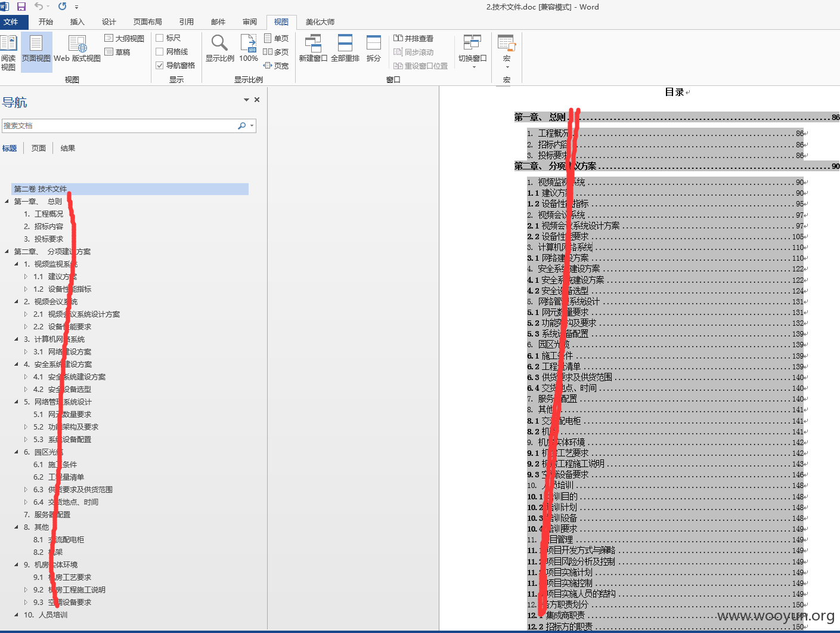Viewport: 840px width, 633px height.
Task: Open the 开始 home tab
Action: point(46,22)
